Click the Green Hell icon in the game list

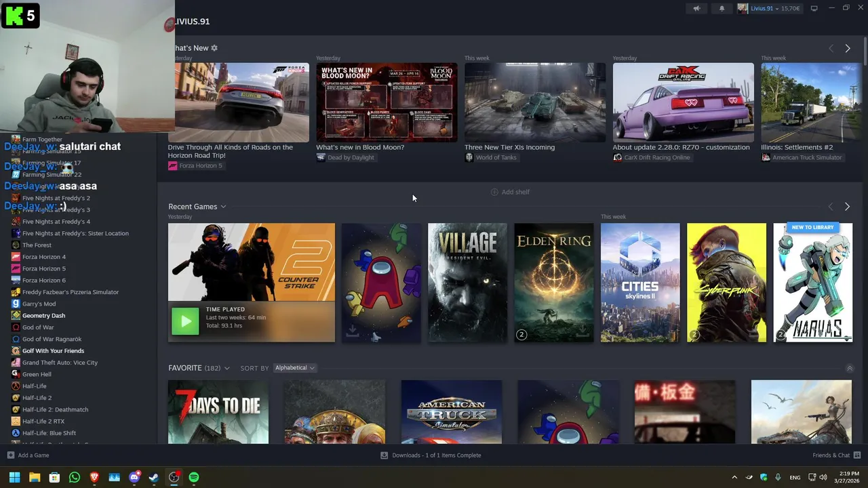(16, 374)
